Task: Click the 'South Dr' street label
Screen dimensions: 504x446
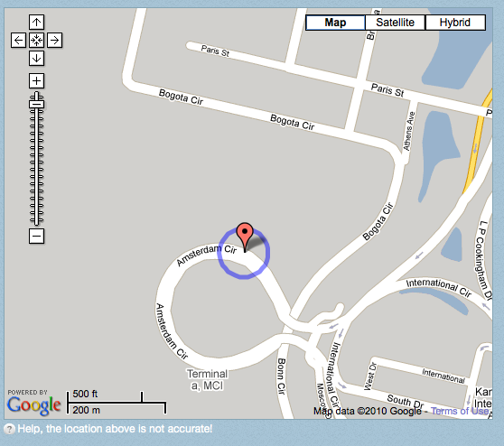Action: pos(406,401)
